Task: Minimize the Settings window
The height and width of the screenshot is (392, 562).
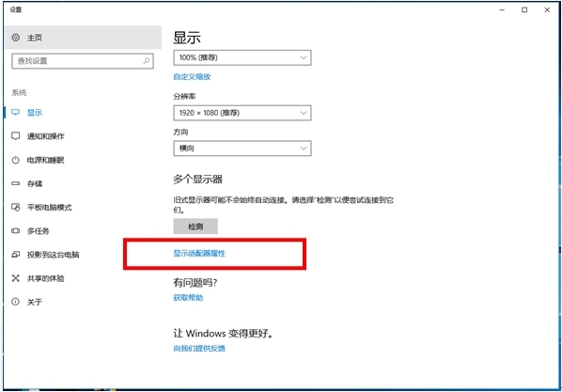Action: (x=502, y=9)
